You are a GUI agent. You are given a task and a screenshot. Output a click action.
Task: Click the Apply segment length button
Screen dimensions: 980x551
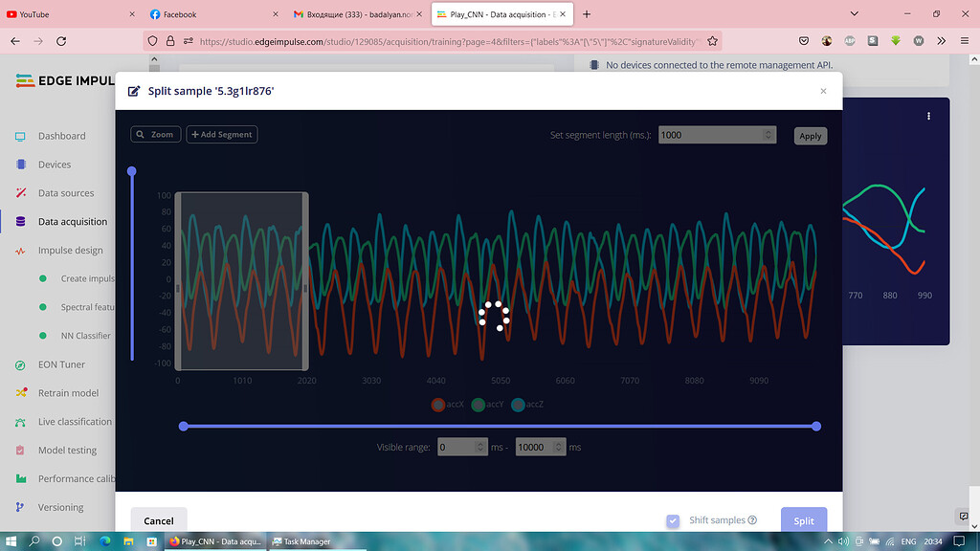[811, 136]
